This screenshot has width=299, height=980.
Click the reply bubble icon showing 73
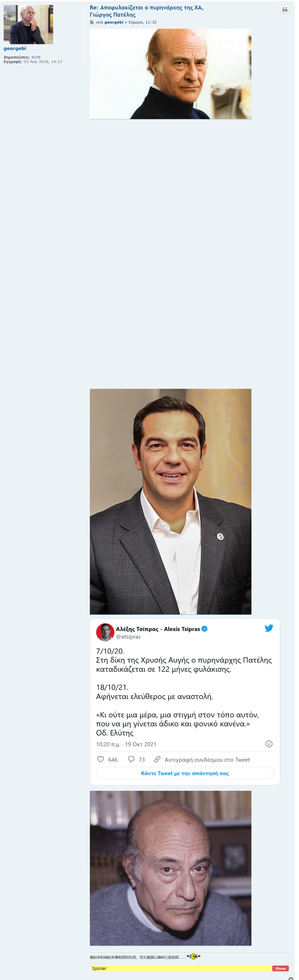coord(131,759)
